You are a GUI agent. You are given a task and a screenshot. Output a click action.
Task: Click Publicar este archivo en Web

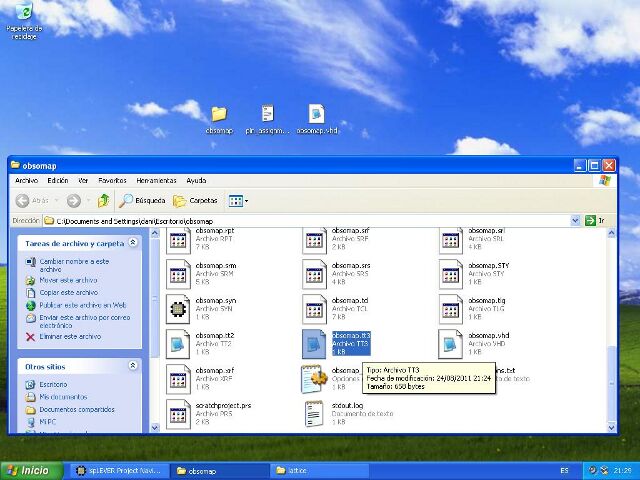[x=76, y=305]
